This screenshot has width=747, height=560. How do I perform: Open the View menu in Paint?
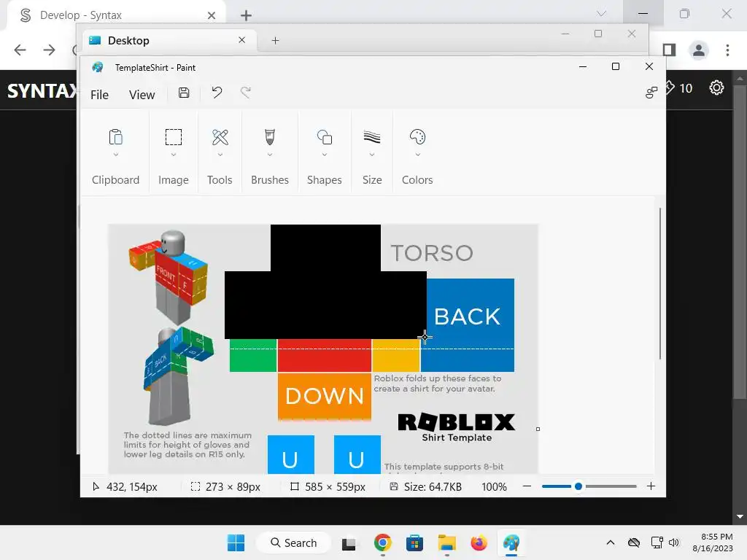coord(142,95)
